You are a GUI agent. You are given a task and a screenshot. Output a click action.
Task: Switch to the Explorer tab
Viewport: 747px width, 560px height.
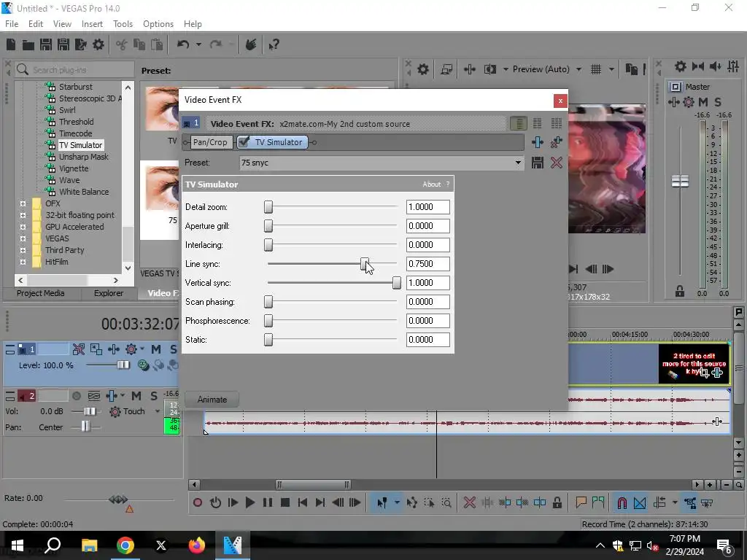tap(109, 293)
